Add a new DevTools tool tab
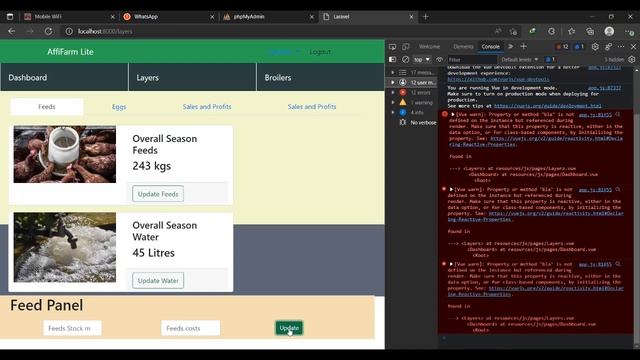 click(524, 47)
